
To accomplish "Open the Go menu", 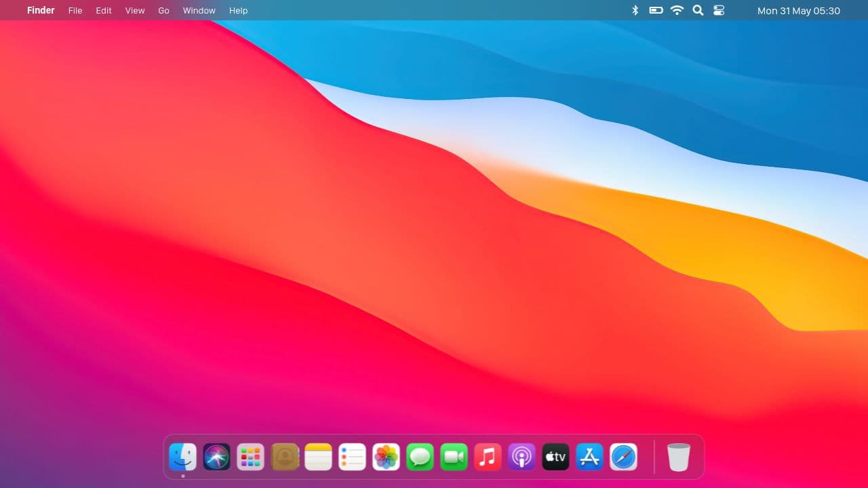I will pos(163,10).
